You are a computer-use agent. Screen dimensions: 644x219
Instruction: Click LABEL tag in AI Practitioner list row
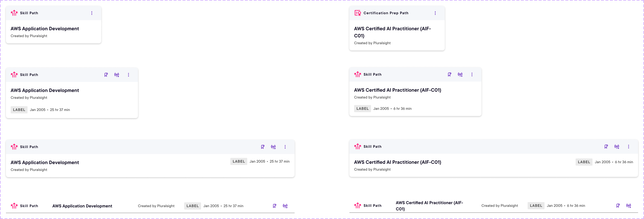536,206
